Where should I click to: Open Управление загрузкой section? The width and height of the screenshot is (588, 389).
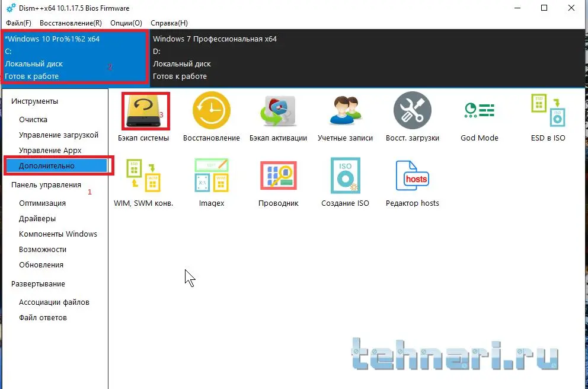tap(59, 135)
